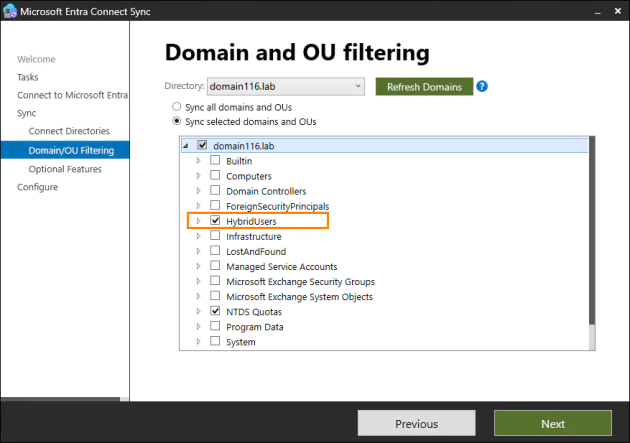Expand the Infrastructure node arrow
630x443 pixels.
198,236
